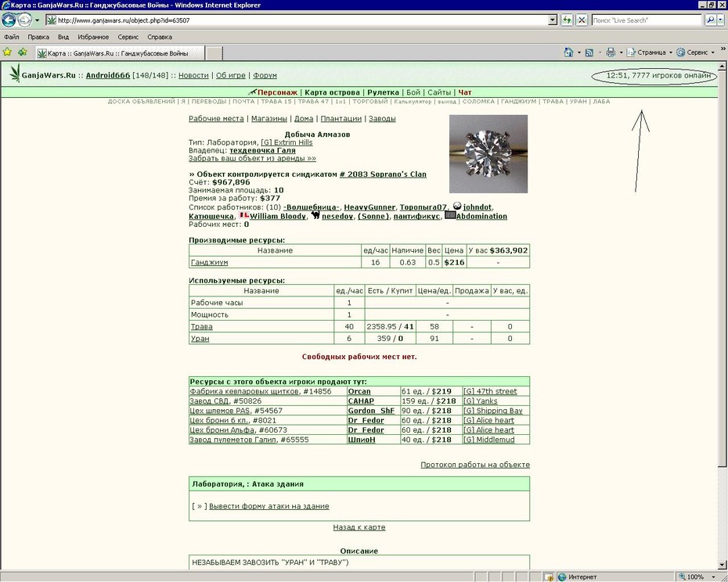Open the Favorites star icon
The height and width of the screenshot is (582, 728).
click(7, 52)
